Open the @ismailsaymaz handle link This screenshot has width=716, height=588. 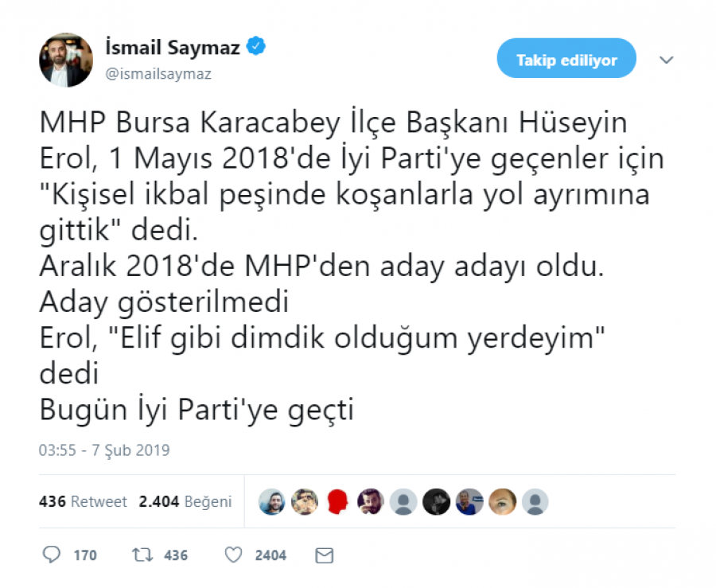click(158, 73)
